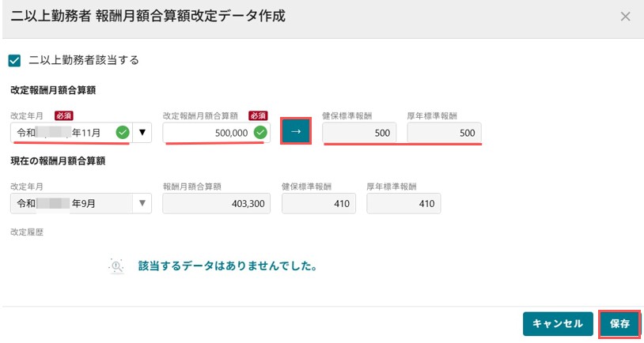Click the キャンセル button
This screenshot has width=644, height=343.
pos(558,324)
